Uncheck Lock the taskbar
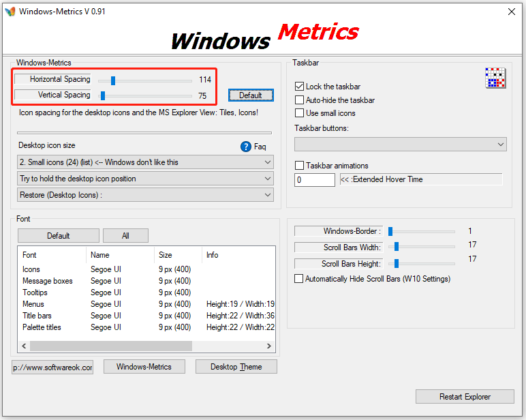Viewport: 526px width, 420px height. pos(299,87)
